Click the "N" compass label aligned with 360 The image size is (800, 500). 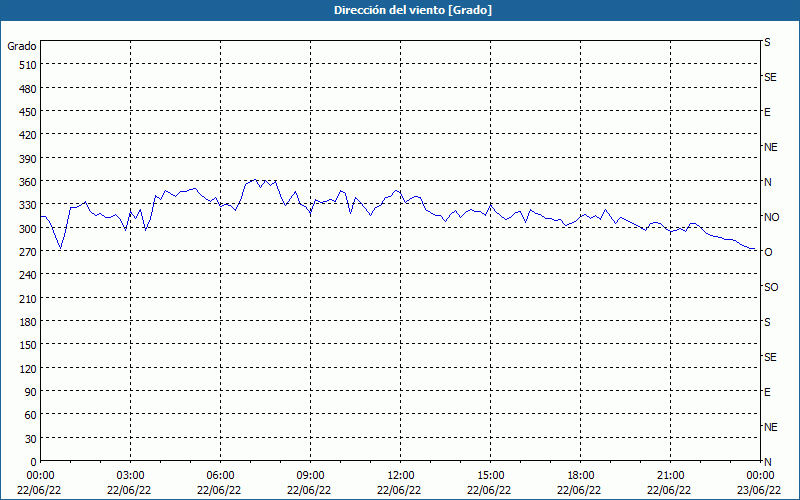click(x=768, y=182)
